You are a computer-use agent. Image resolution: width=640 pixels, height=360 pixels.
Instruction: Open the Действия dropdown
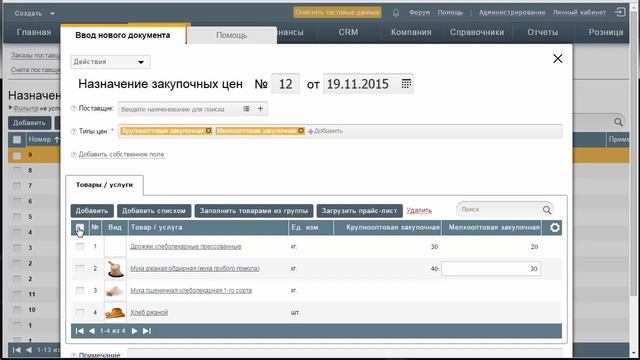(110, 62)
